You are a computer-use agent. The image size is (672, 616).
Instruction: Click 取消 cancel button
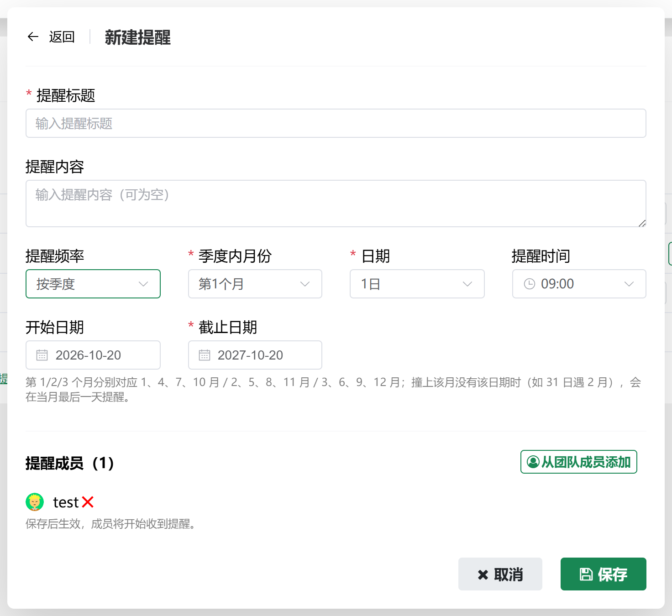500,574
